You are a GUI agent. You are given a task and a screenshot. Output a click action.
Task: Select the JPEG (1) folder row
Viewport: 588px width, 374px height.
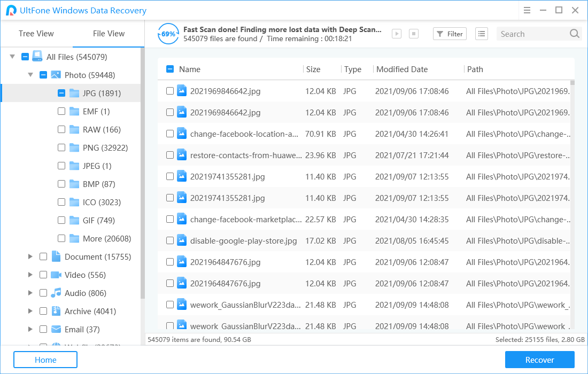[71, 166]
